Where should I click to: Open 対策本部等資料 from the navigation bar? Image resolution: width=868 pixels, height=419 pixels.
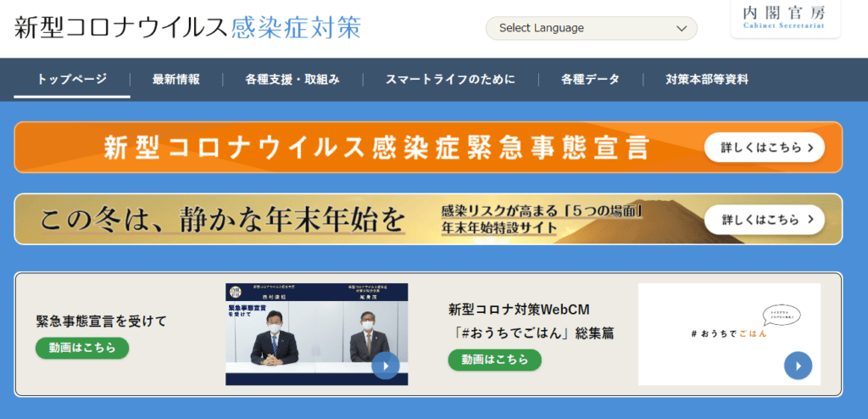click(707, 80)
